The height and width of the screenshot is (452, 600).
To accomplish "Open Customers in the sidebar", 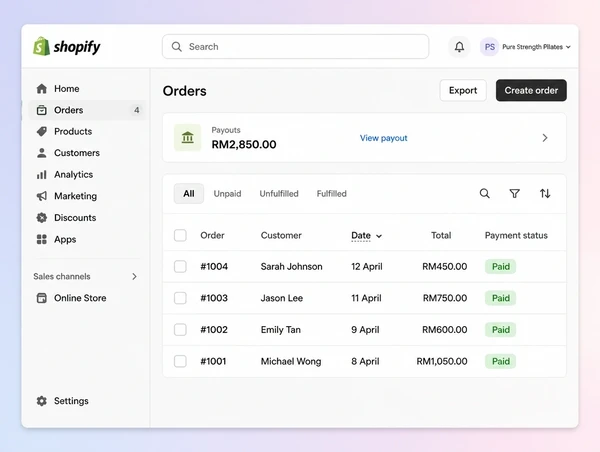I will 88,153.
